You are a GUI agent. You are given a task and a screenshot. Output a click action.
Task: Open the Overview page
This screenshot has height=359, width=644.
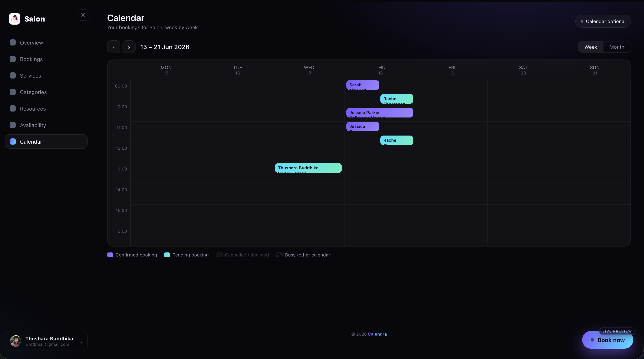pyautogui.click(x=46, y=42)
